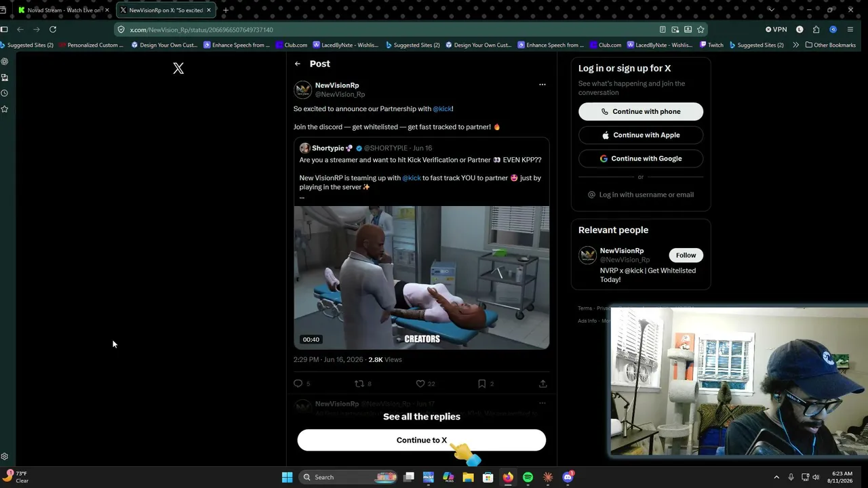This screenshot has height=488, width=868.
Task: Go back using the Post back arrow
Action: 298,64
